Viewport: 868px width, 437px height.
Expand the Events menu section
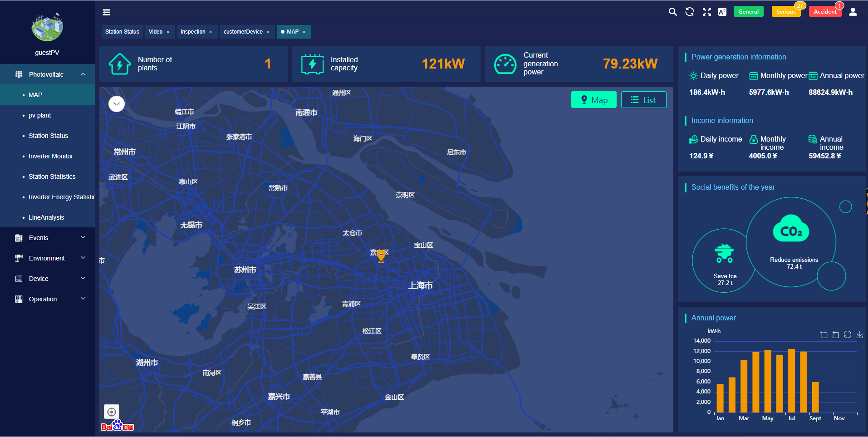pos(83,237)
